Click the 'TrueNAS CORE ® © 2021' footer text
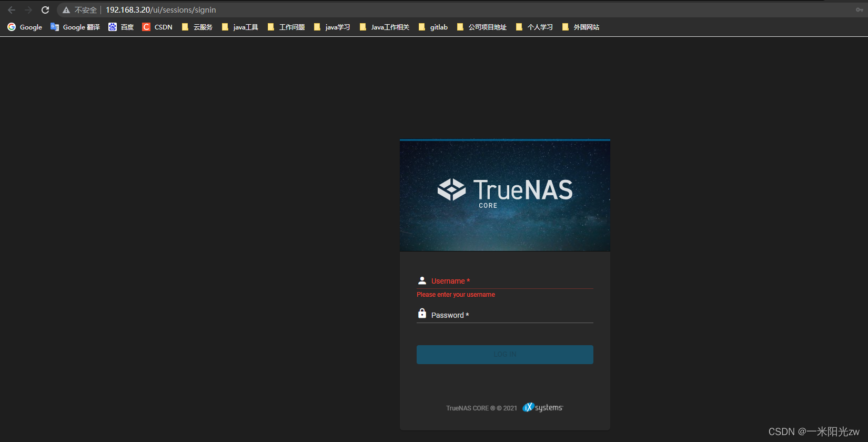This screenshot has height=442, width=868. [481, 408]
